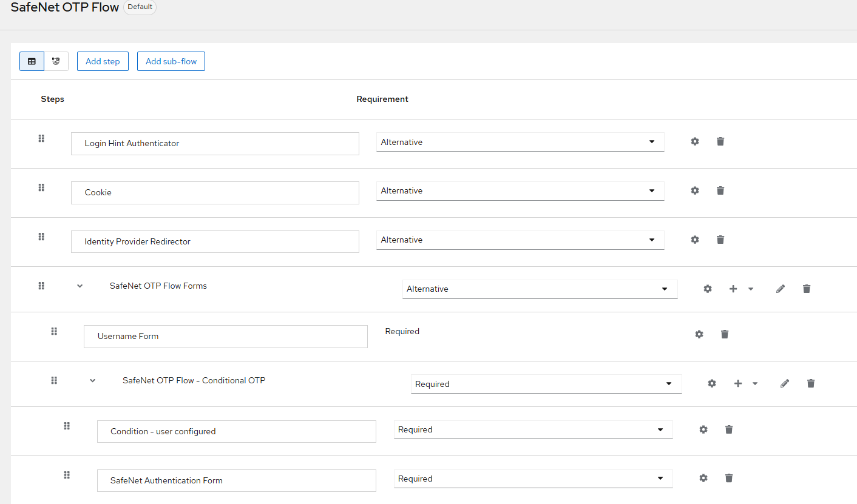
Task: Open settings for Identity Provider Redirector
Action: (695, 240)
